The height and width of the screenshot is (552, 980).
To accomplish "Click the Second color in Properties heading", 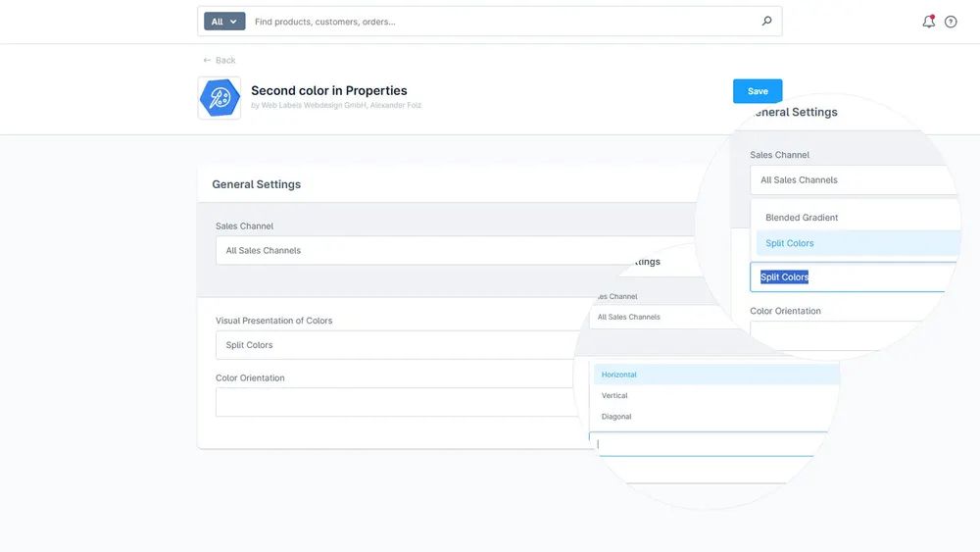I will [328, 90].
